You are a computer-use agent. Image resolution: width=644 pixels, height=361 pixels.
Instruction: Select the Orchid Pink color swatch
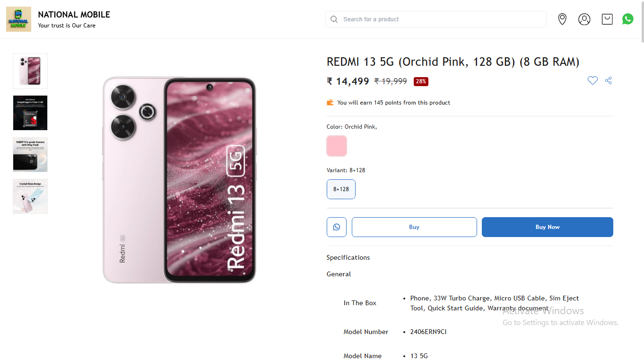tap(337, 146)
